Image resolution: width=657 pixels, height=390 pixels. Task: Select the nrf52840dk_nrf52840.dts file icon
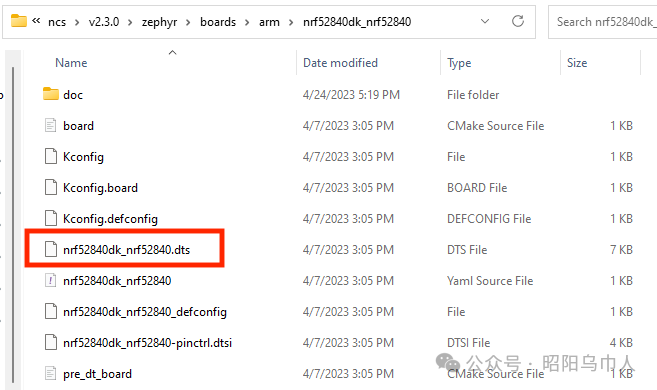point(51,249)
